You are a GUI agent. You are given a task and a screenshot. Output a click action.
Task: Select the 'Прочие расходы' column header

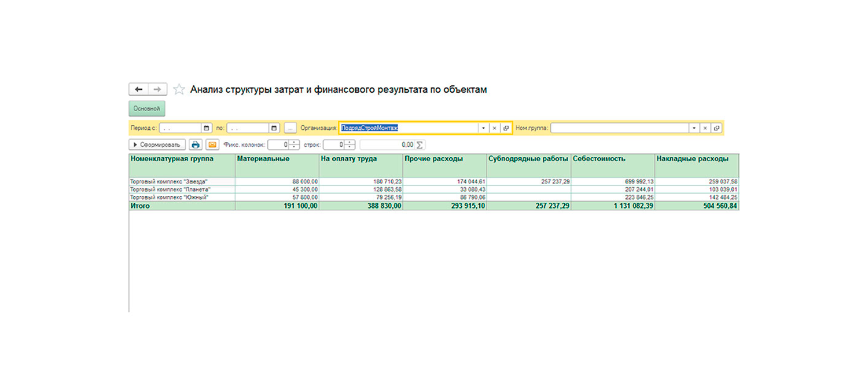click(x=445, y=166)
